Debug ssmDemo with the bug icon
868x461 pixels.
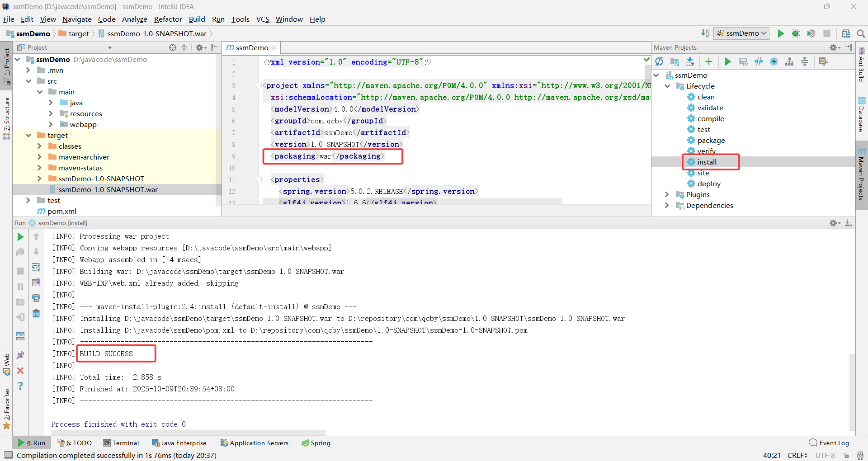[x=796, y=33]
